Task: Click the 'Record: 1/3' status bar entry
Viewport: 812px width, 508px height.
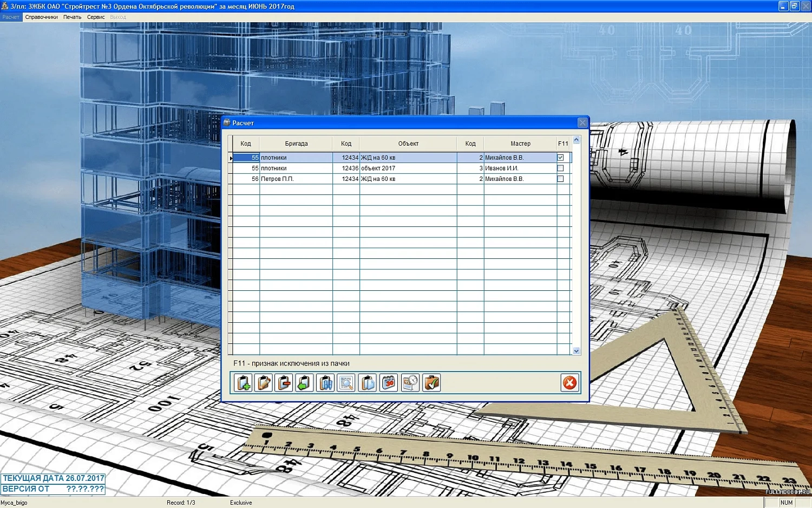Action: 181,503
